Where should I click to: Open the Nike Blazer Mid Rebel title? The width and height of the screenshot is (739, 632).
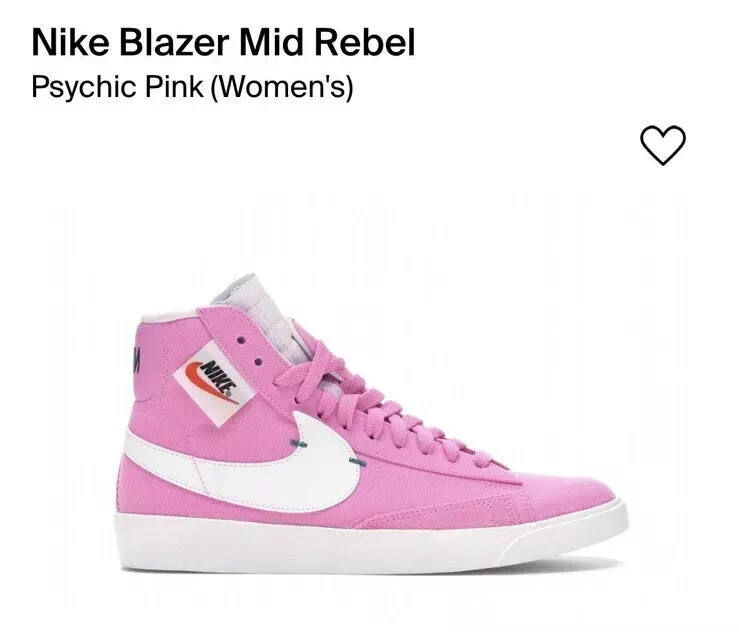pyautogui.click(x=223, y=42)
